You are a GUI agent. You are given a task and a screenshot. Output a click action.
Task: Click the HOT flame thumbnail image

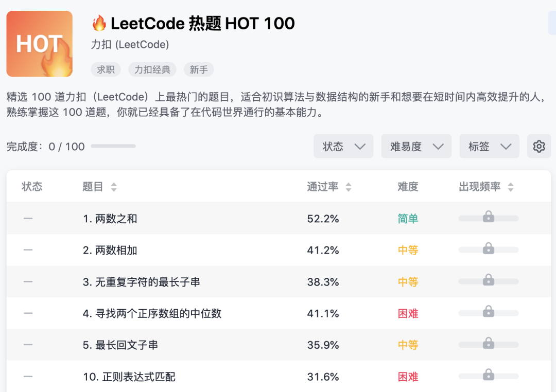40,44
